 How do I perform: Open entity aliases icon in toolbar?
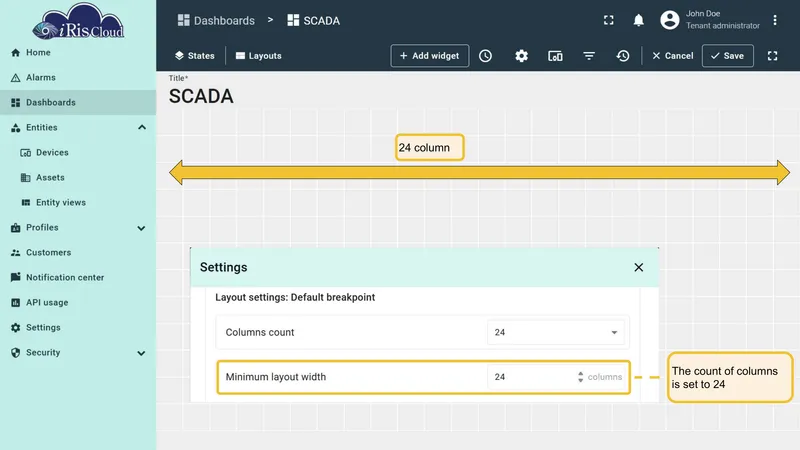555,56
